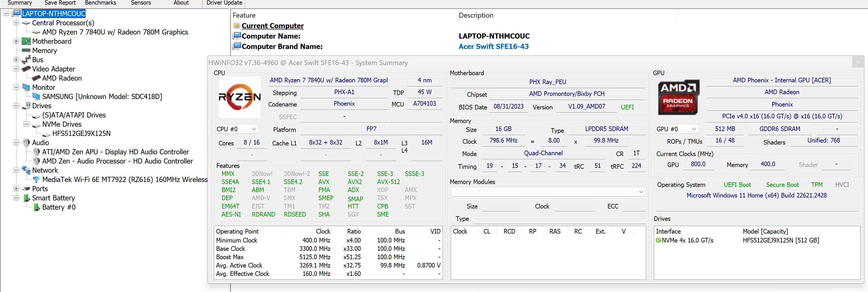Click the Acer Swift SFE16-43 brand link
Viewport: 868px width, 292px height.
493,46
